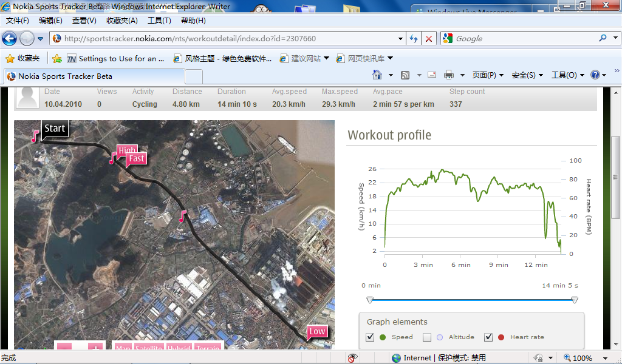Open the 工具(O) command bar menu
The image size is (622, 364).
pos(568,75)
